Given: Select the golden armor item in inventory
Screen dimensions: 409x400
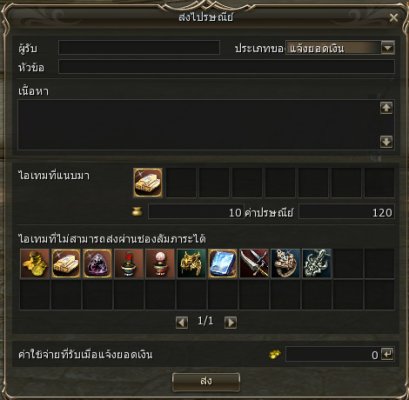Looking at the screenshot, I should tap(191, 263).
